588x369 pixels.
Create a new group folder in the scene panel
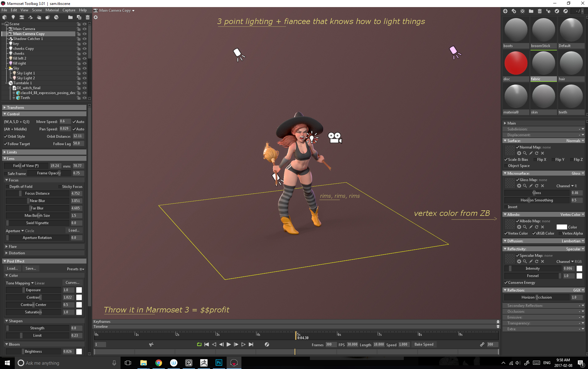[x=70, y=17]
